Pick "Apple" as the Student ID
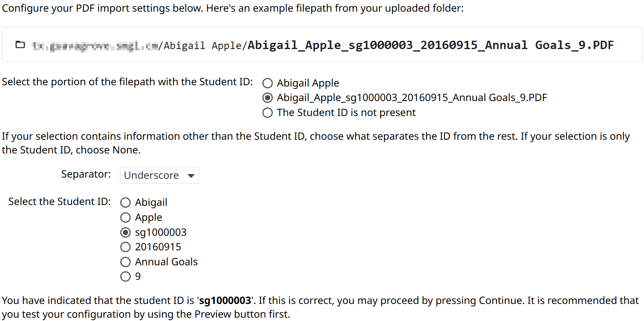This screenshot has width=644, height=321. click(x=125, y=217)
